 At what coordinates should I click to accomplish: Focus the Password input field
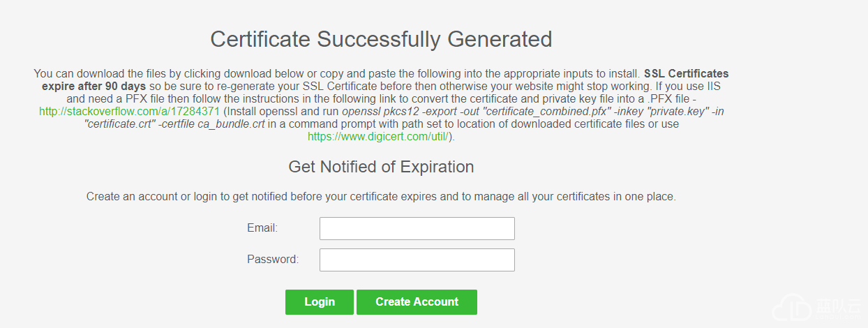pos(417,260)
